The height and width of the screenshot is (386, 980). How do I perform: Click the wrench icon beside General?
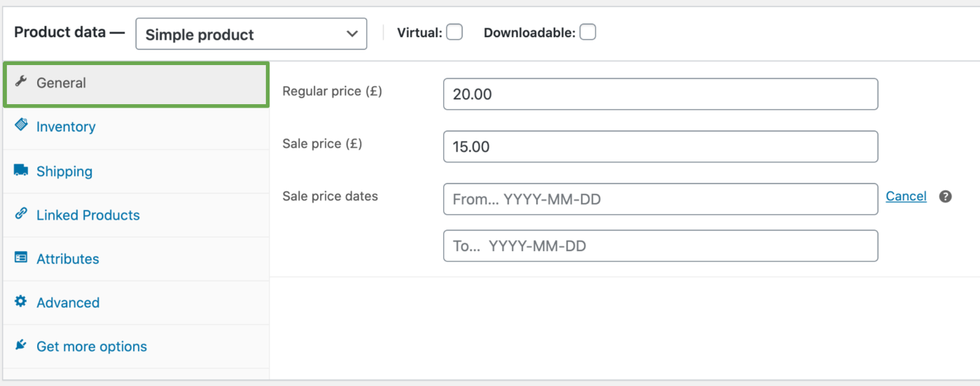coord(21,82)
